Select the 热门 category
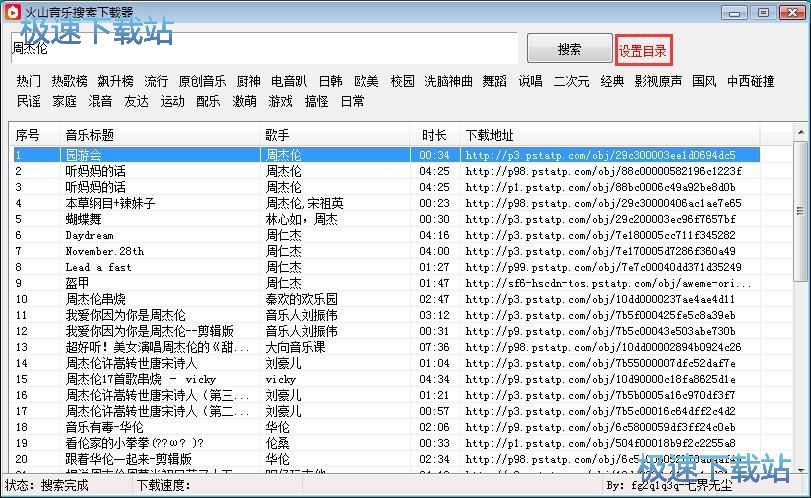Image resolution: width=811 pixels, height=498 pixels. 28,81
